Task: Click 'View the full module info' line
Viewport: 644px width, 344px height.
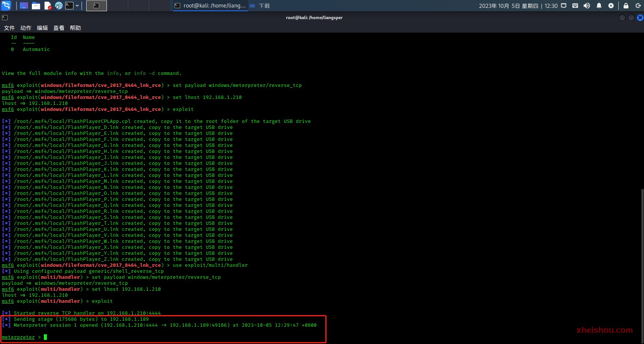Action: [x=91, y=73]
